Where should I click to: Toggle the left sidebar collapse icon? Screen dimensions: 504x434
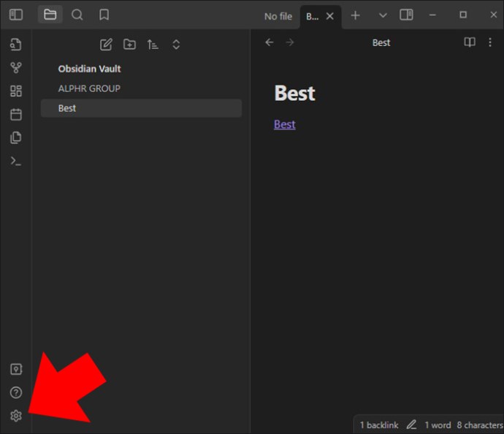click(x=16, y=15)
